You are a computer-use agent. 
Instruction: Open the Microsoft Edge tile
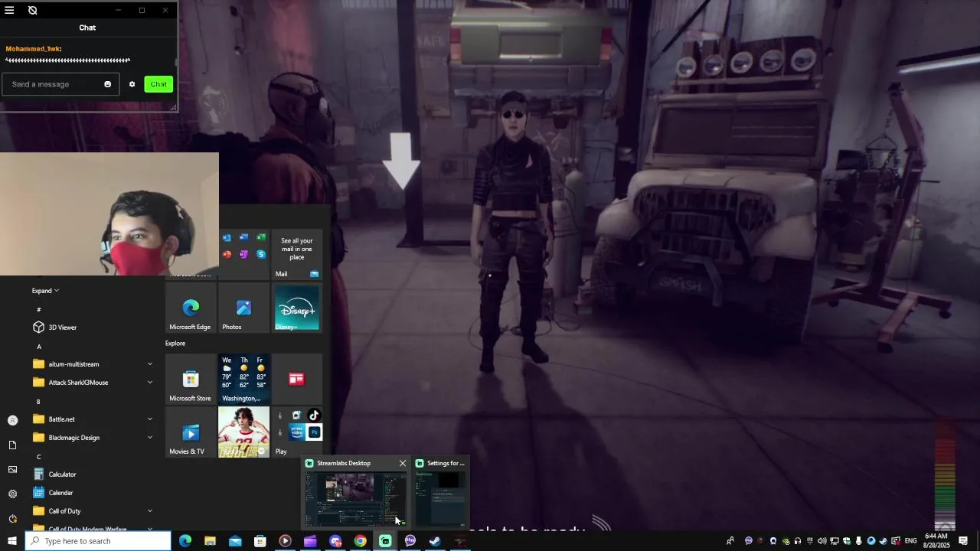click(x=191, y=308)
